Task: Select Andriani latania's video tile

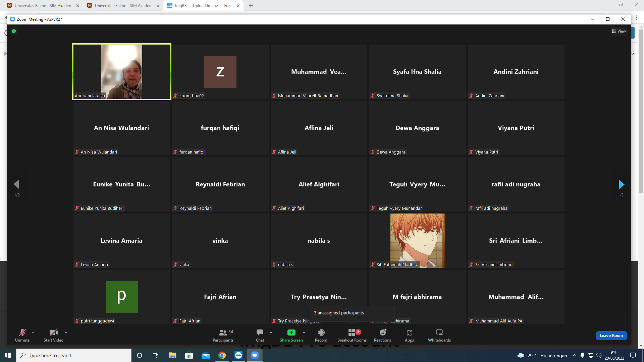Action: (122, 72)
